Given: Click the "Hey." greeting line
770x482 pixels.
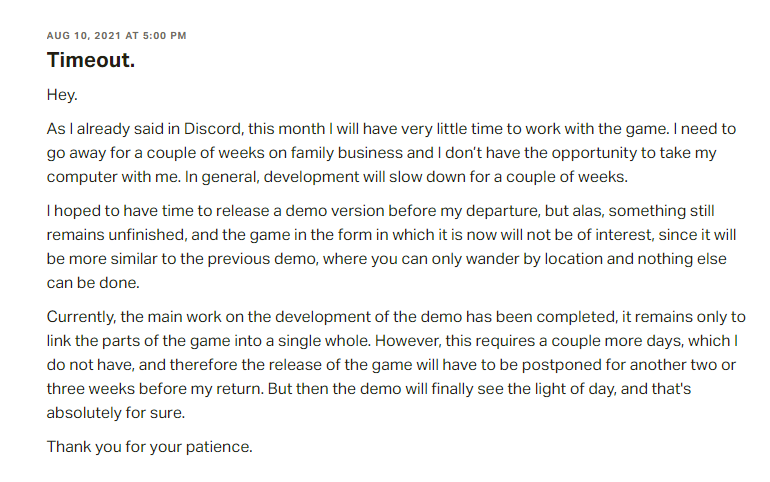Looking at the screenshot, I should tap(62, 95).
